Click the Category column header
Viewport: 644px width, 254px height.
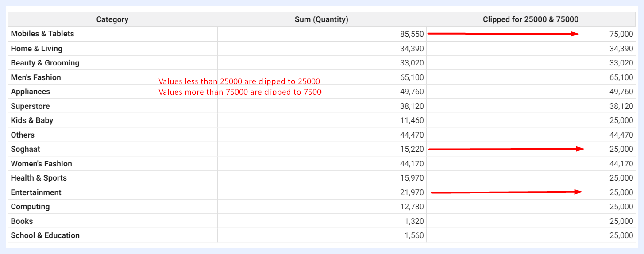click(x=112, y=19)
